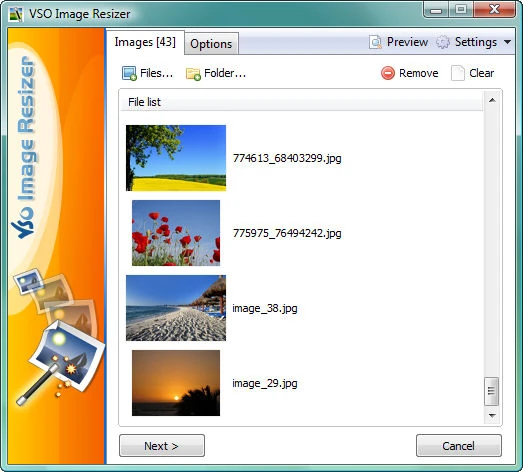Click the Folder add icon
Image resolution: width=523 pixels, height=472 pixels.
[x=193, y=74]
